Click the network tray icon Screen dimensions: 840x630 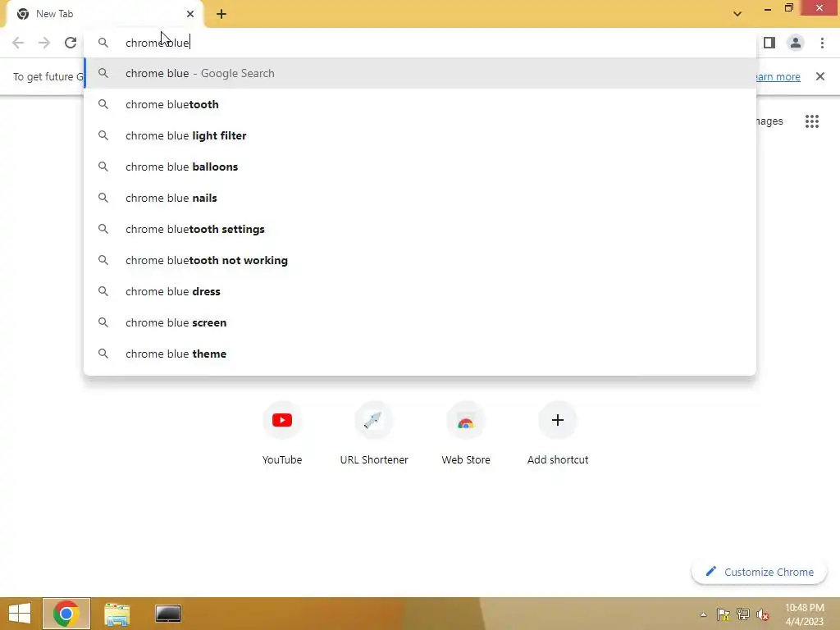[x=743, y=614]
